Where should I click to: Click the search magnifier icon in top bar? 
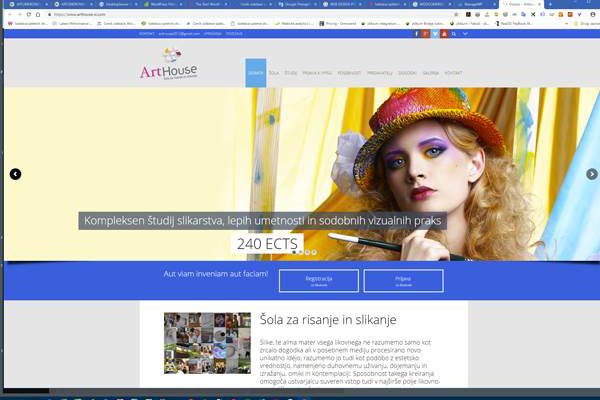[454, 34]
